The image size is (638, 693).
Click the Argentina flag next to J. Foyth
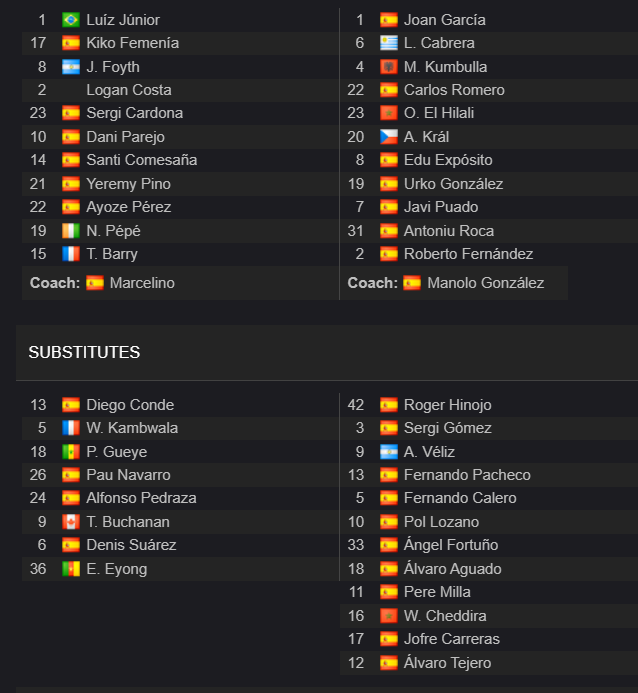pyautogui.click(x=71, y=67)
